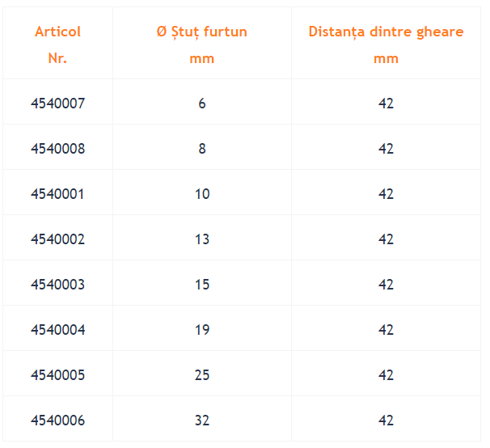Select article number 4540002
The image size is (490, 448).
57,239
